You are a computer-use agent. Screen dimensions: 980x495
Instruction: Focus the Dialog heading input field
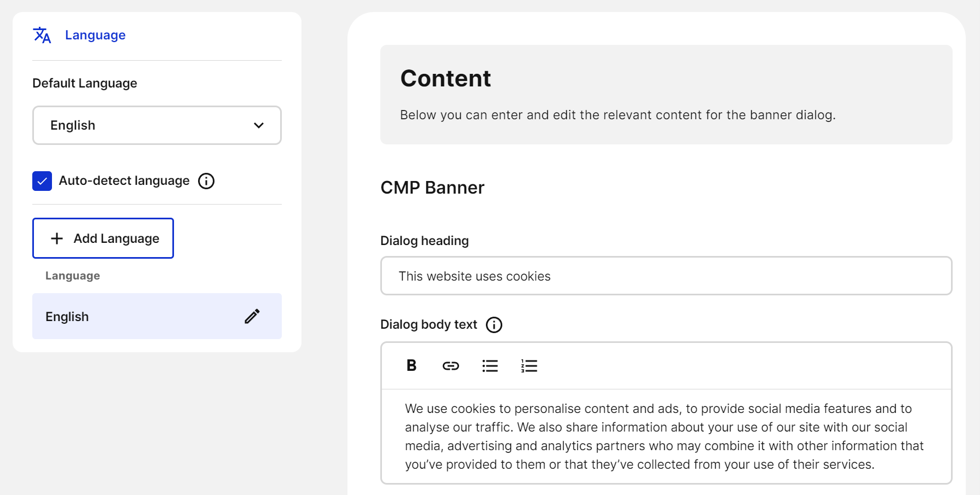pos(666,276)
